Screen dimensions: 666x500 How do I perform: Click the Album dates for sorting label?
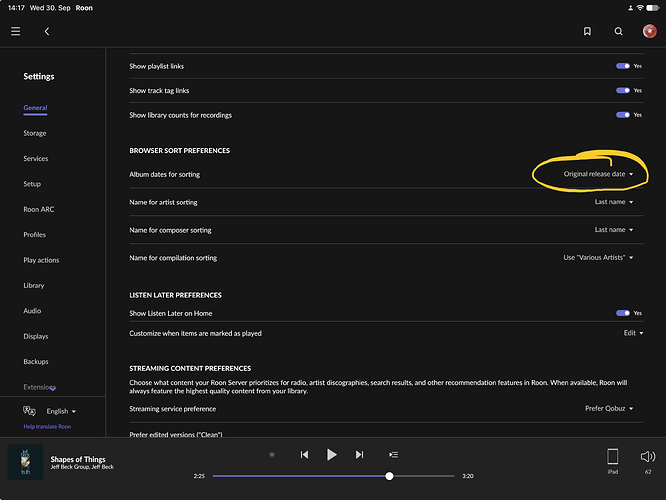click(164, 174)
